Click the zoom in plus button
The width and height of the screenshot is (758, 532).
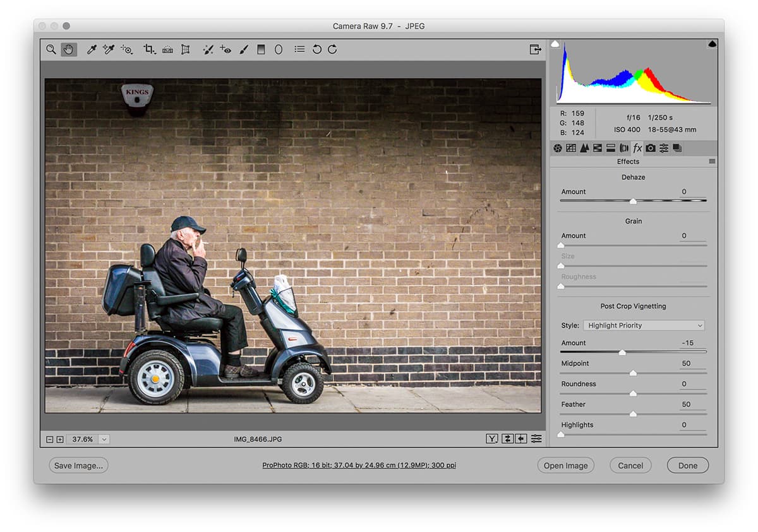pyautogui.click(x=60, y=439)
